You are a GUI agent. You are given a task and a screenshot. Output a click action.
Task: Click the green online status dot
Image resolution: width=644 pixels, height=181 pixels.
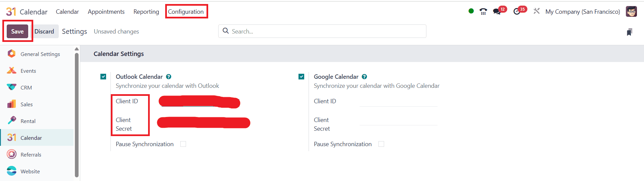pos(471,11)
